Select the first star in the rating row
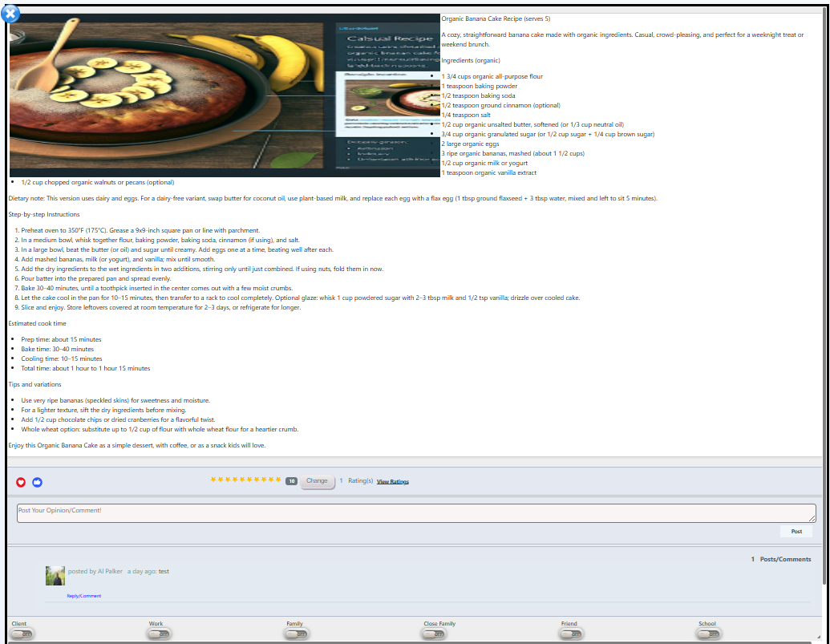The image size is (830, 644). (x=213, y=480)
